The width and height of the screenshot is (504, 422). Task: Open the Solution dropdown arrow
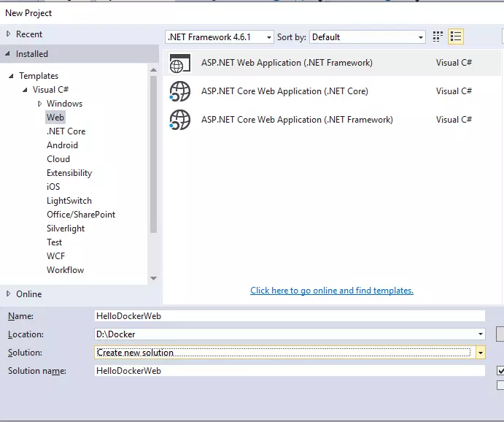coord(481,353)
